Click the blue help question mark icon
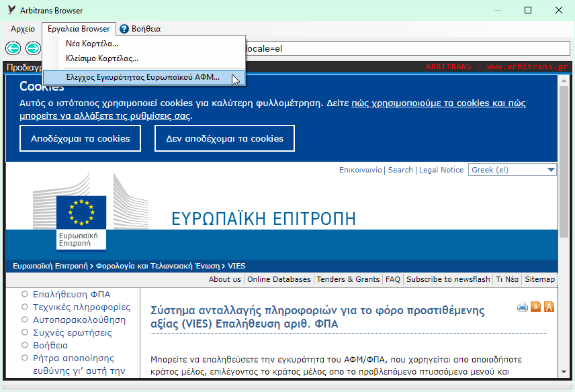The width and height of the screenshot is (575, 392). coord(124,29)
